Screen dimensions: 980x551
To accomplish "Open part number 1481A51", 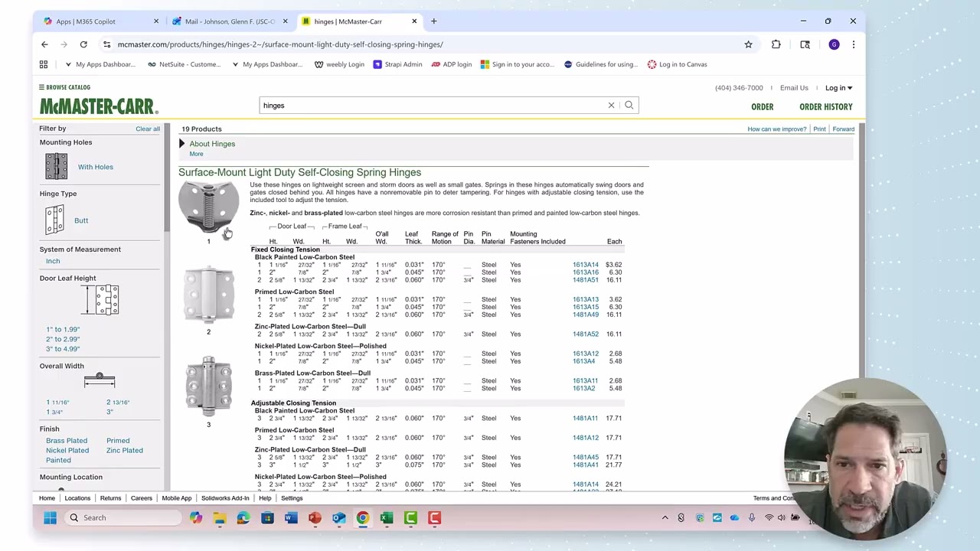I will [x=586, y=280].
